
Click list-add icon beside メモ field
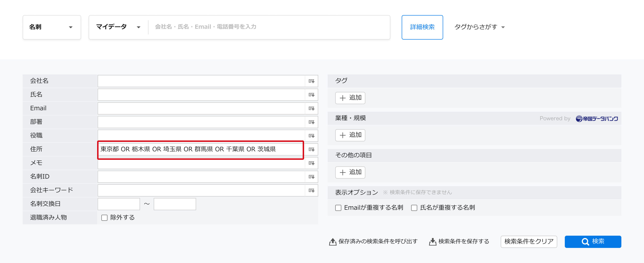[311, 163]
